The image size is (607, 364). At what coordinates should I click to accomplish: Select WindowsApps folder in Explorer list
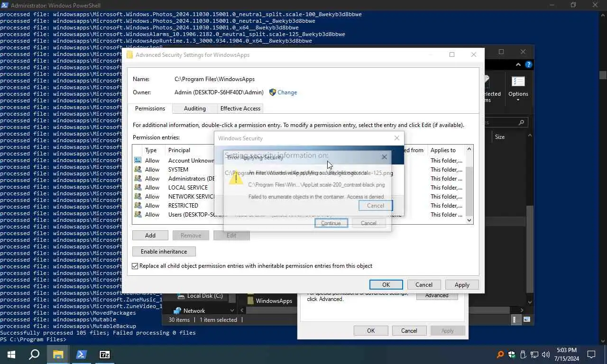(269, 301)
